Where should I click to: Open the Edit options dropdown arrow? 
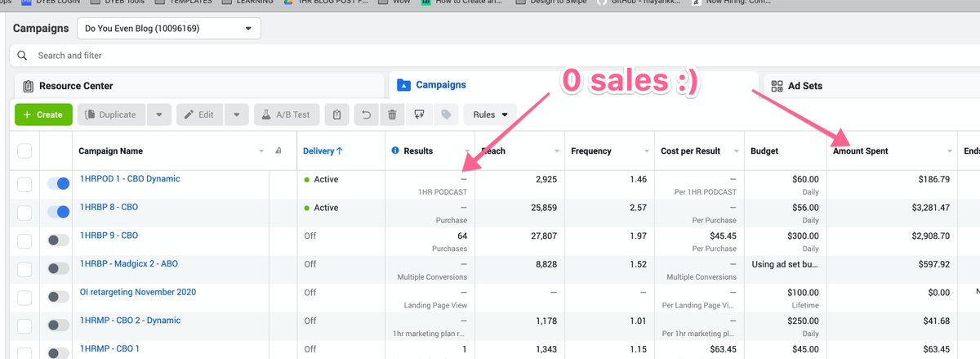pyautogui.click(x=236, y=114)
